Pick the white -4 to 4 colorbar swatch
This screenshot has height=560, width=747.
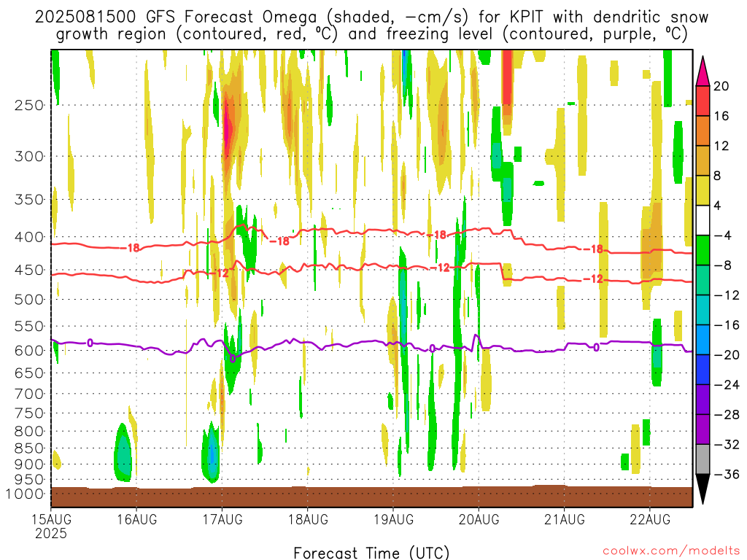[703, 220]
